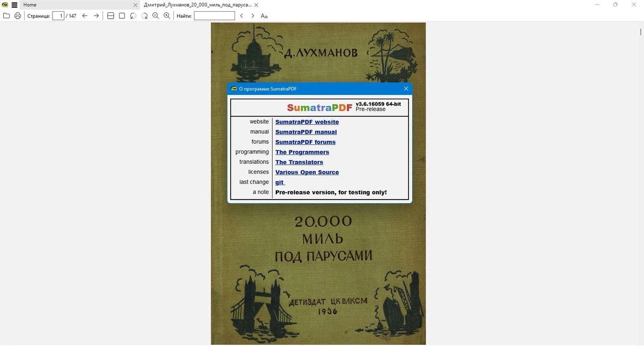This screenshot has width=644, height=346.
Task: Open the SumatraPDF forums link
Action: click(x=305, y=142)
